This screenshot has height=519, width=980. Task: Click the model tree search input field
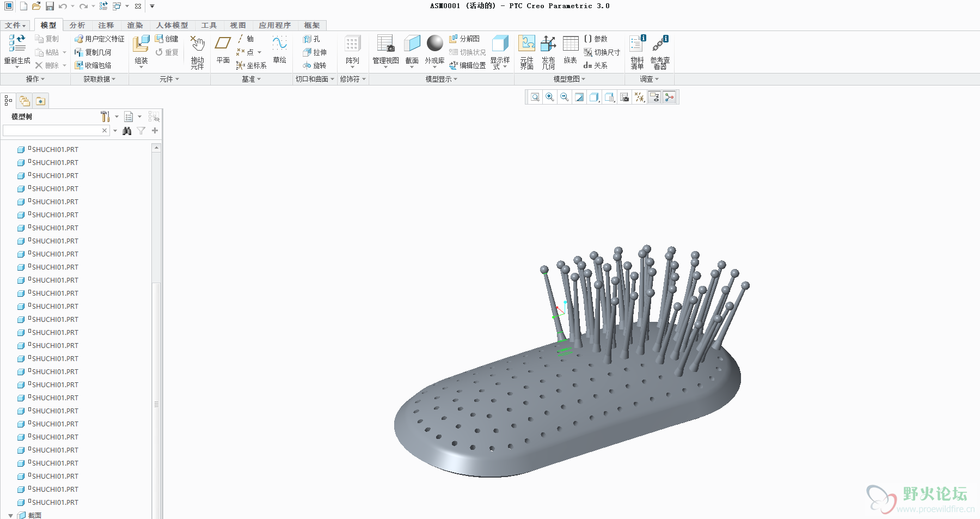click(x=52, y=131)
